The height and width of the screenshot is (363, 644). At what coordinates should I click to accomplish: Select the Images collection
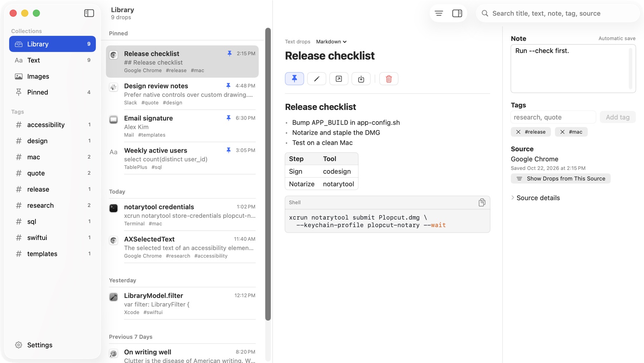(x=53, y=76)
